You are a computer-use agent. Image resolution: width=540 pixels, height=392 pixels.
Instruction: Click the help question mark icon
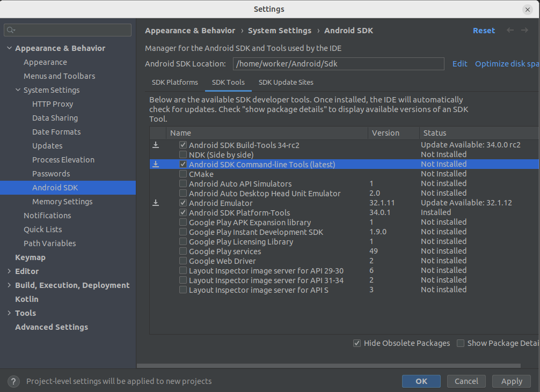coord(13,381)
